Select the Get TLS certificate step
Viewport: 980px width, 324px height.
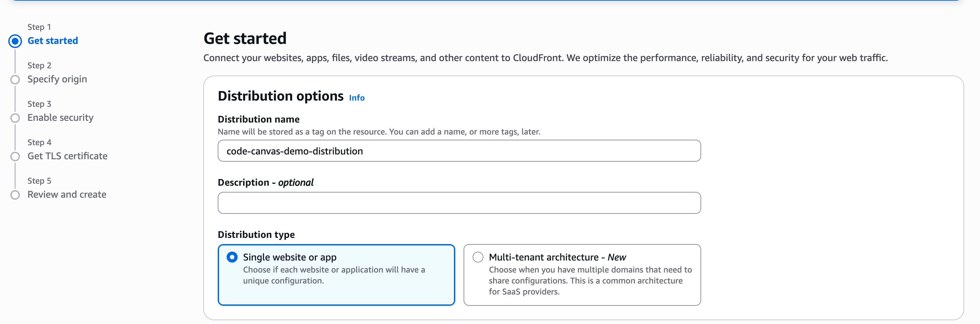(x=67, y=156)
